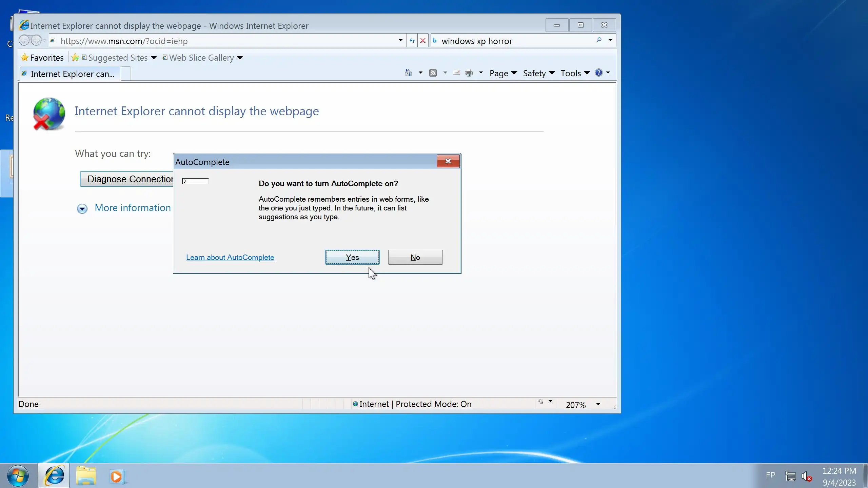
Task: Click No in AutoComplete dialog
Action: click(x=415, y=257)
